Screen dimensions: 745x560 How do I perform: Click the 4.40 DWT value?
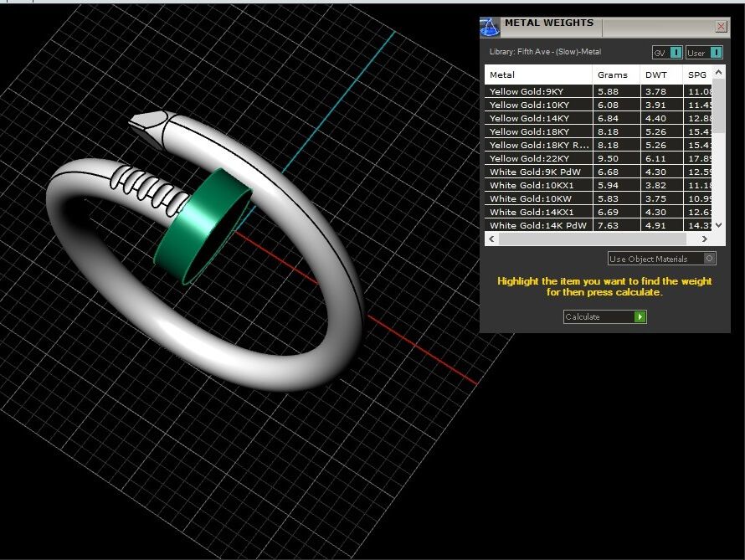pos(655,118)
